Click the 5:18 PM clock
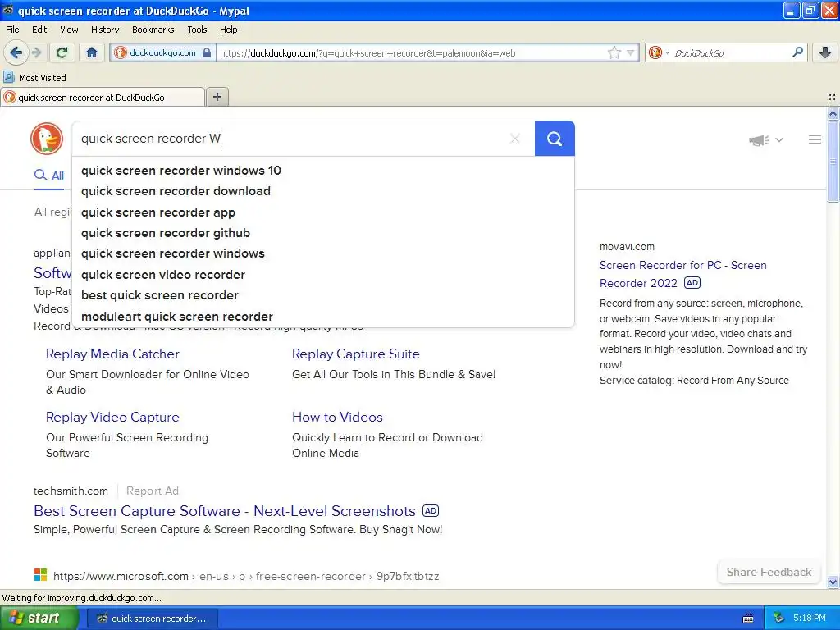The height and width of the screenshot is (630, 840). (x=810, y=619)
